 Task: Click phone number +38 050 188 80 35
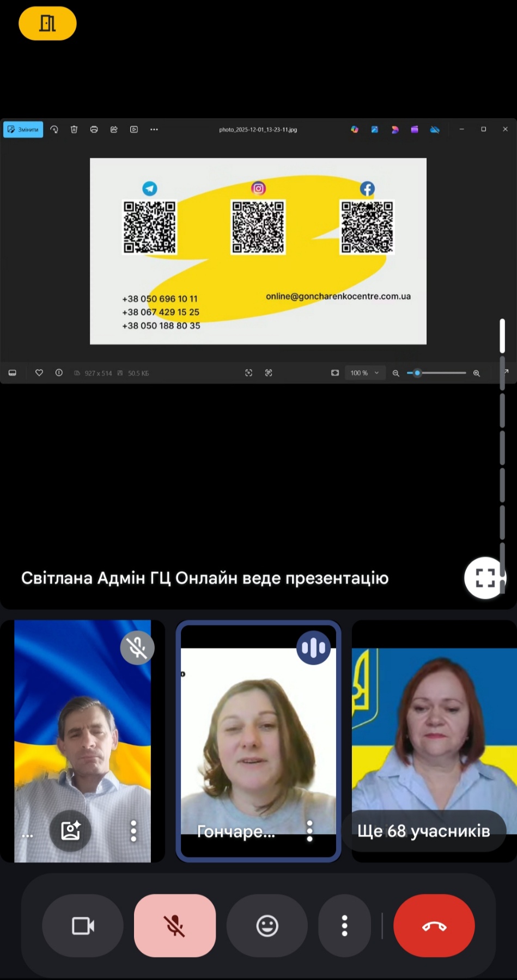pyautogui.click(x=161, y=326)
